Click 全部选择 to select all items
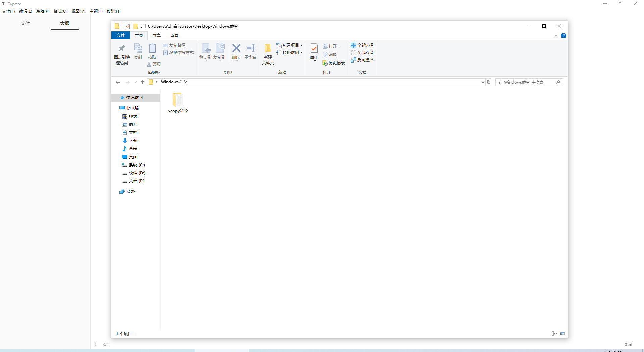644x352 pixels. point(362,45)
